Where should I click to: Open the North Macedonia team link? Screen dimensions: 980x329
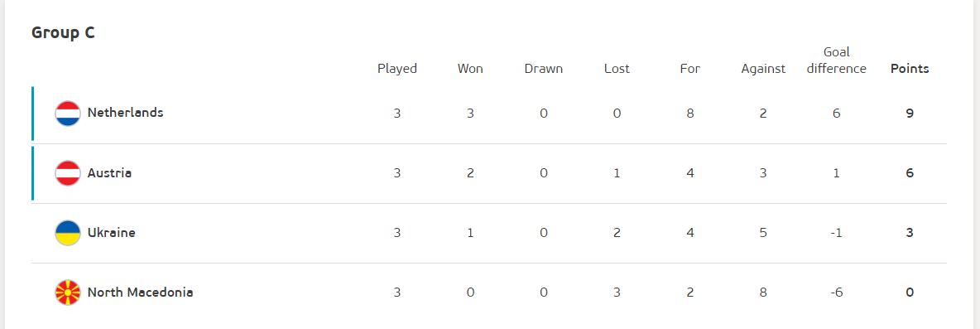(x=140, y=292)
